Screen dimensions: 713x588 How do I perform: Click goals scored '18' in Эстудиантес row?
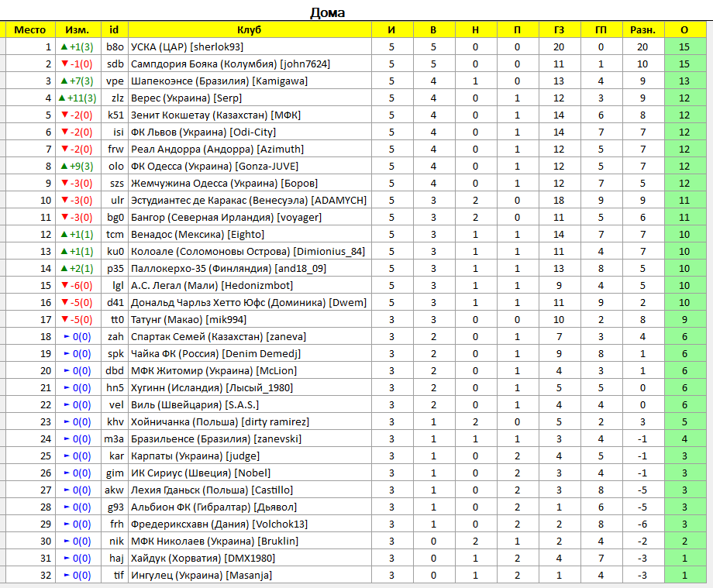click(559, 201)
